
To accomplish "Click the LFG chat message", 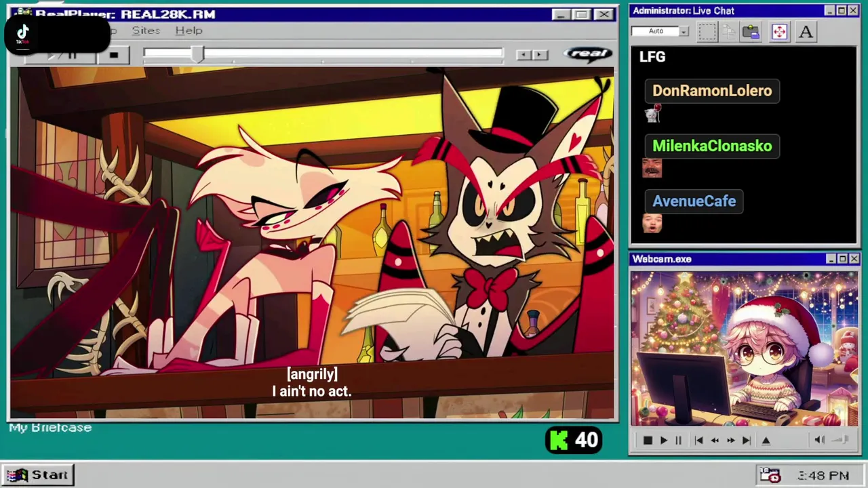I will tap(652, 57).
